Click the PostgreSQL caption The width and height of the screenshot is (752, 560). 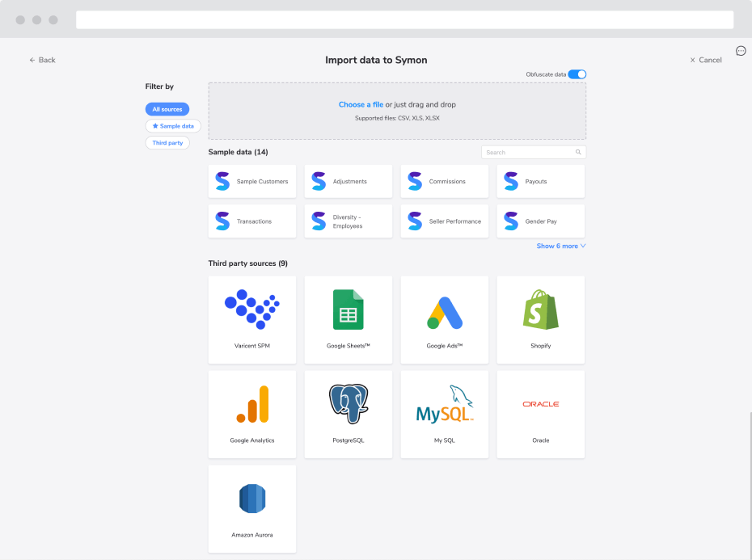click(349, 440)
